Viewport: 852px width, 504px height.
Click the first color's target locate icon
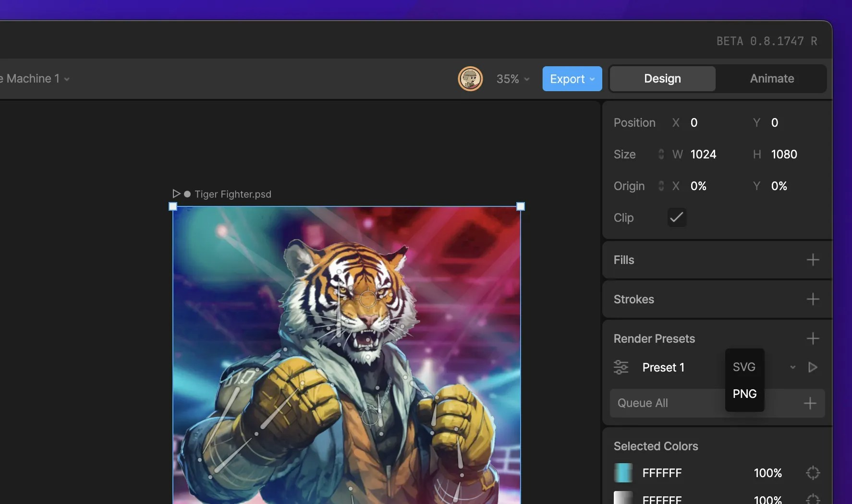tap(813, 473)
